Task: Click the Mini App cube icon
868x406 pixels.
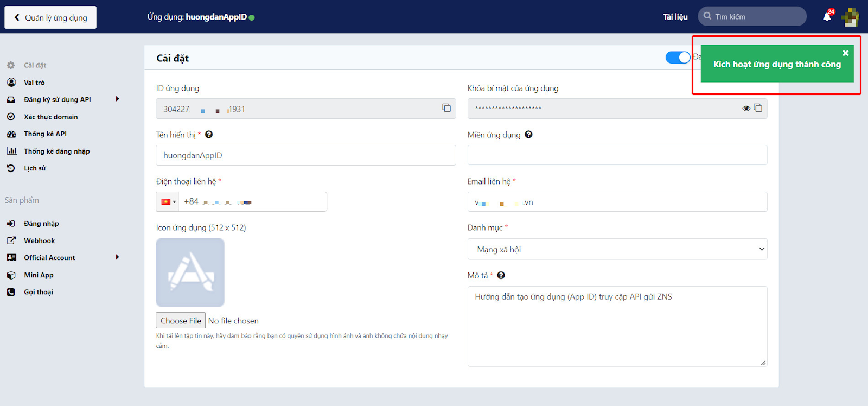Action: click(x=11, y=275)
